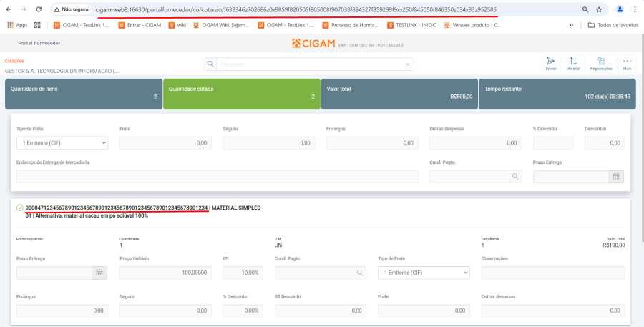This screenshot has width=644, height=327.
Task: Click the item Outras despesas field at bottom
Action: tap(553, 311)
